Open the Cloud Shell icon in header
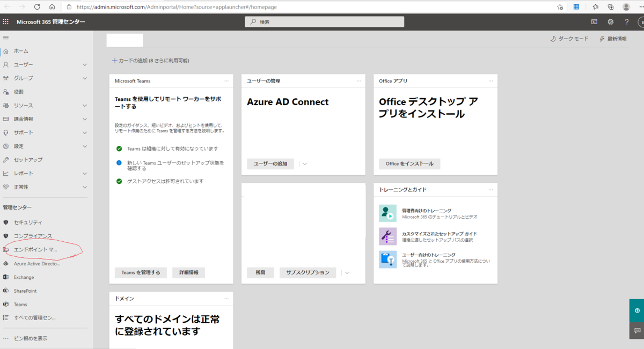The image size is (644, 349). coord(594,22)
